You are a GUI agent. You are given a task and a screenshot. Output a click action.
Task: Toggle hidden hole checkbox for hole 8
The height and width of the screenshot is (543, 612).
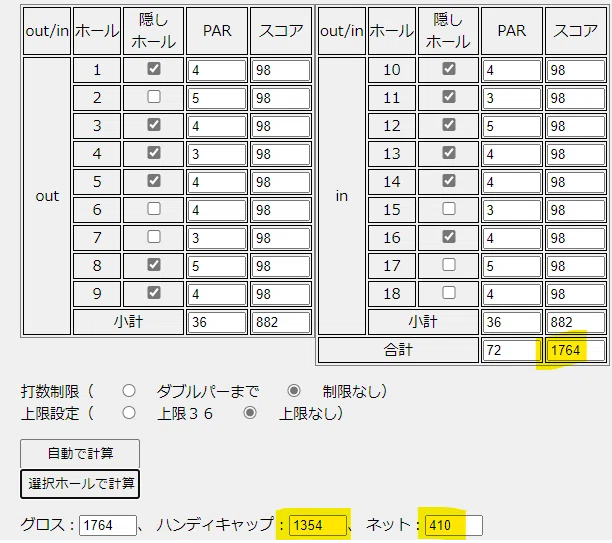click(x=154, y=265)
